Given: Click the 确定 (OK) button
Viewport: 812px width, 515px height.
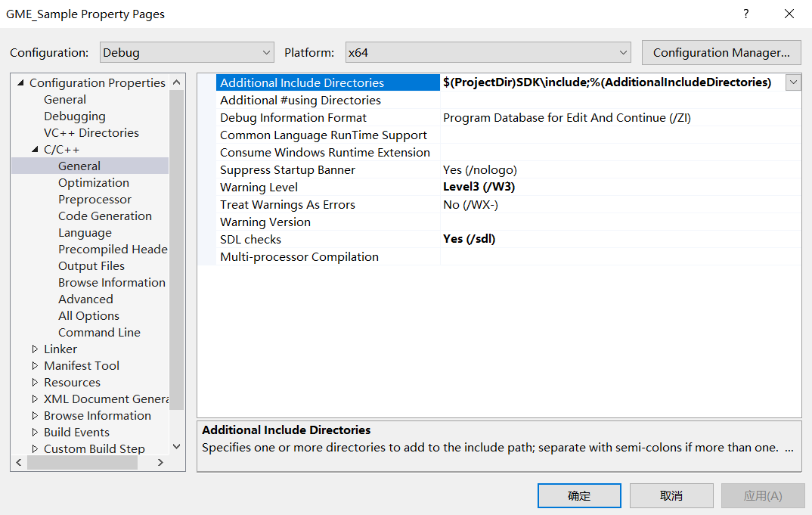Looking at the screenshot, I should [579, 496].
